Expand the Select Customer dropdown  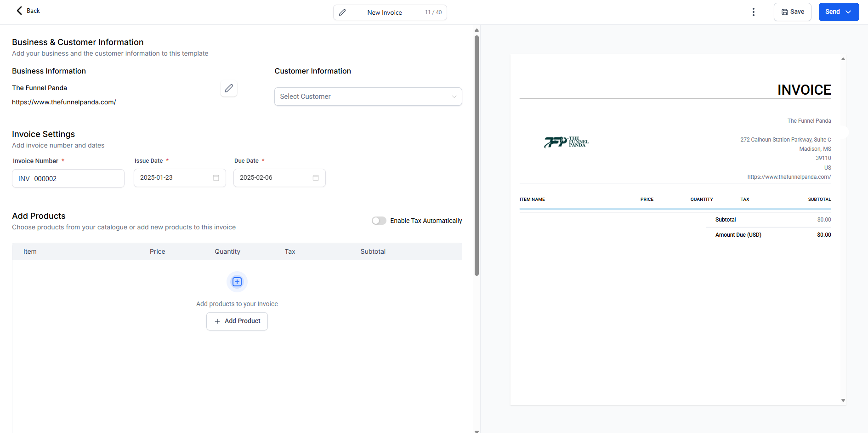(368, 97)
